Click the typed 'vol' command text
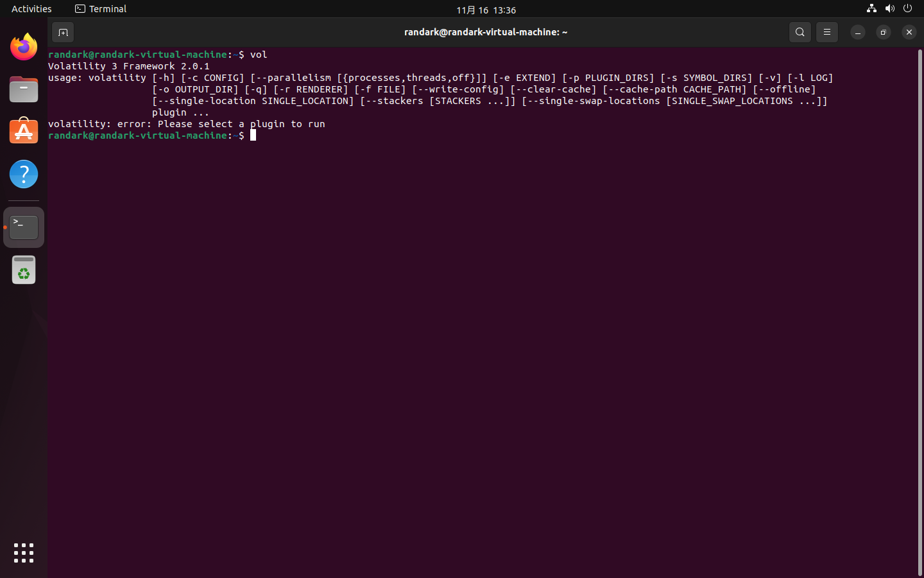 pos(259,55)
